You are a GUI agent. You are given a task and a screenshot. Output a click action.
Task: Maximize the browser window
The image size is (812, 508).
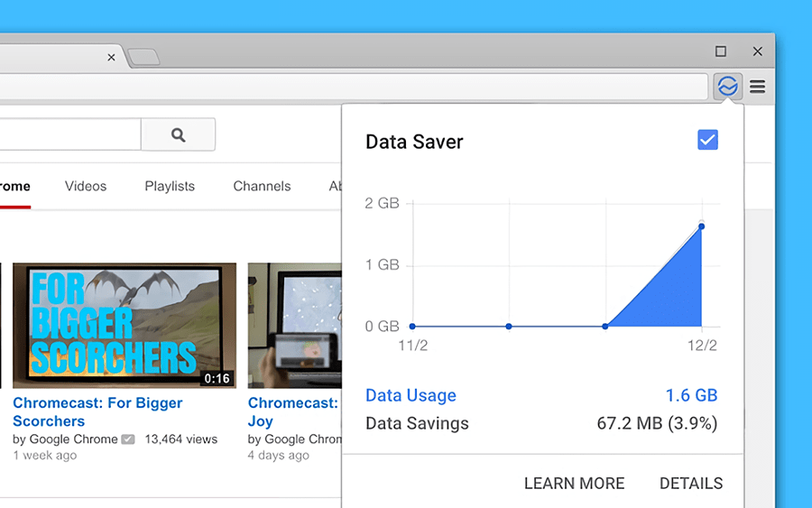pos(720,51)
